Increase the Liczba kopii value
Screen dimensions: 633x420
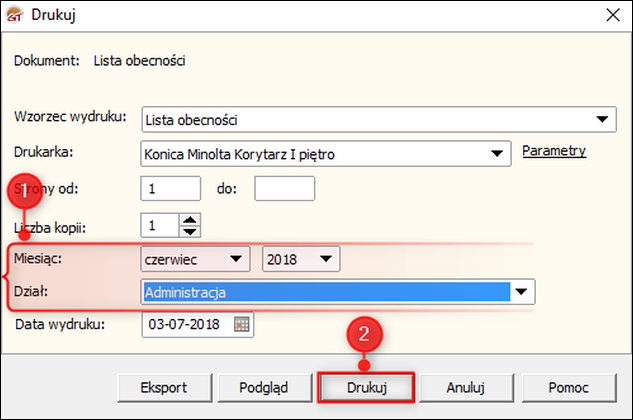pyautogui.click(x=191, y=219)
